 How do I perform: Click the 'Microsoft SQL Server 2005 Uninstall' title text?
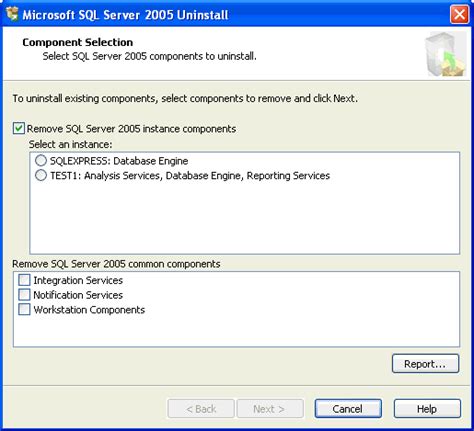[x=125, y=15]
